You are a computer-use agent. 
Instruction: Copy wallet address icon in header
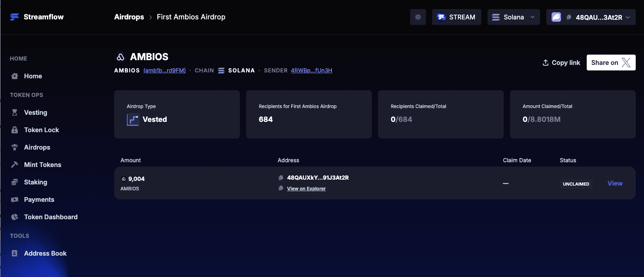pyautogui.click(x=569, y=17)
